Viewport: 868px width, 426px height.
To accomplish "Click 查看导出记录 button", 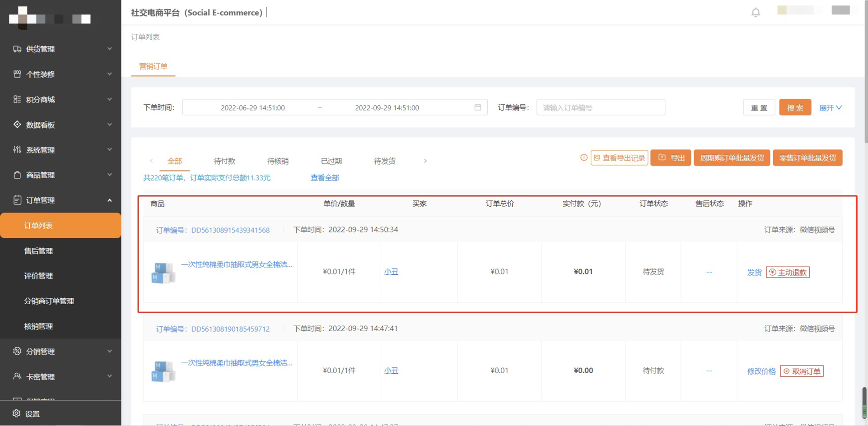I will [x=619, y=158].
